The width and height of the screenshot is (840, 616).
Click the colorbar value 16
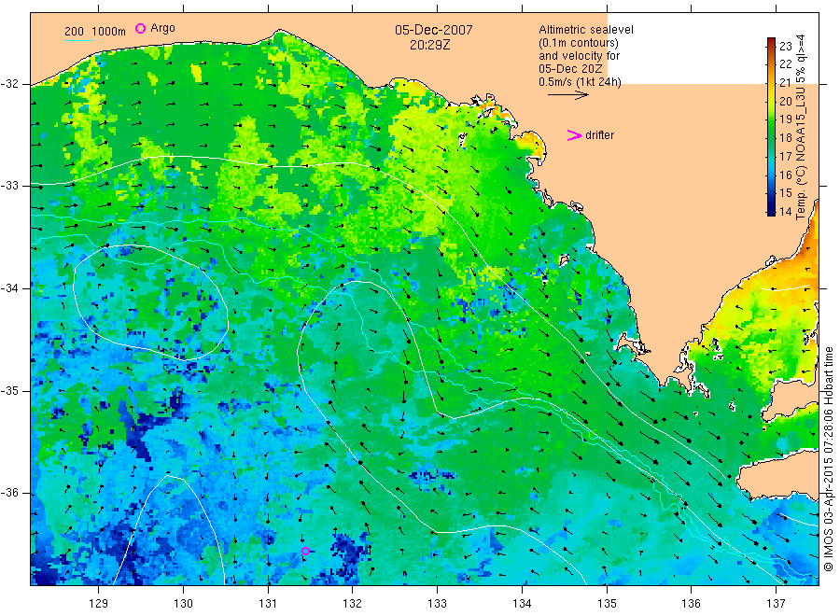785,175
